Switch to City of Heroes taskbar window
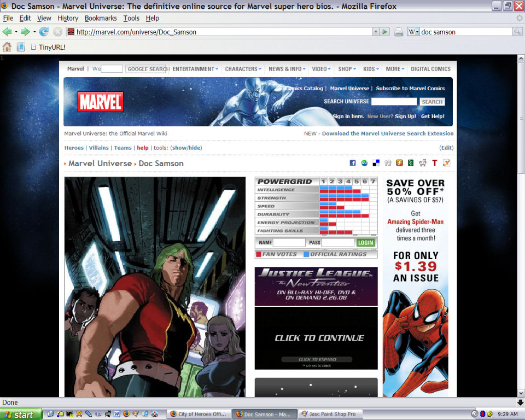 click(x=199, y=415)
